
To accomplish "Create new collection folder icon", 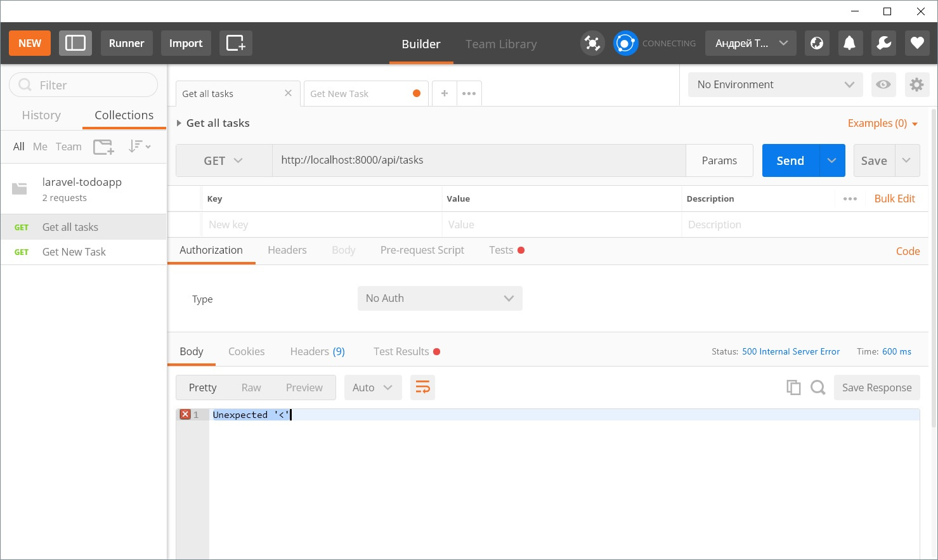I will tap(103, 147).
